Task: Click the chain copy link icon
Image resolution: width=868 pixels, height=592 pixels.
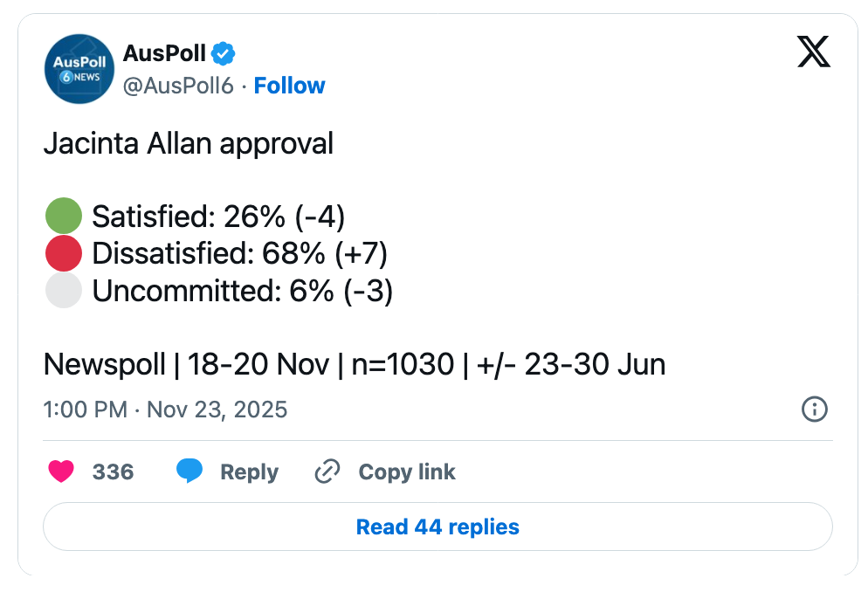Action: click(327, 472)
